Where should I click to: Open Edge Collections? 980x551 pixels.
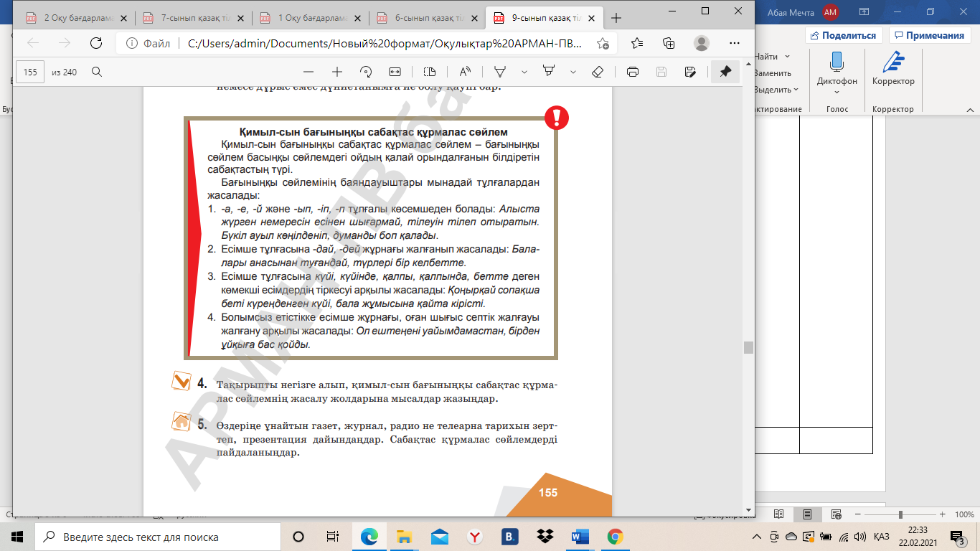coord(669,42)
